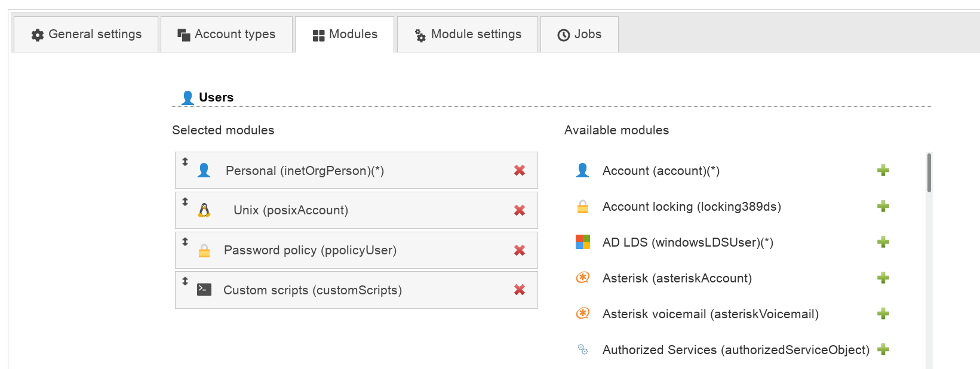
Task: Click the reorder handle for Unix module
Action: pyautogui.click(x=185, y=202)
